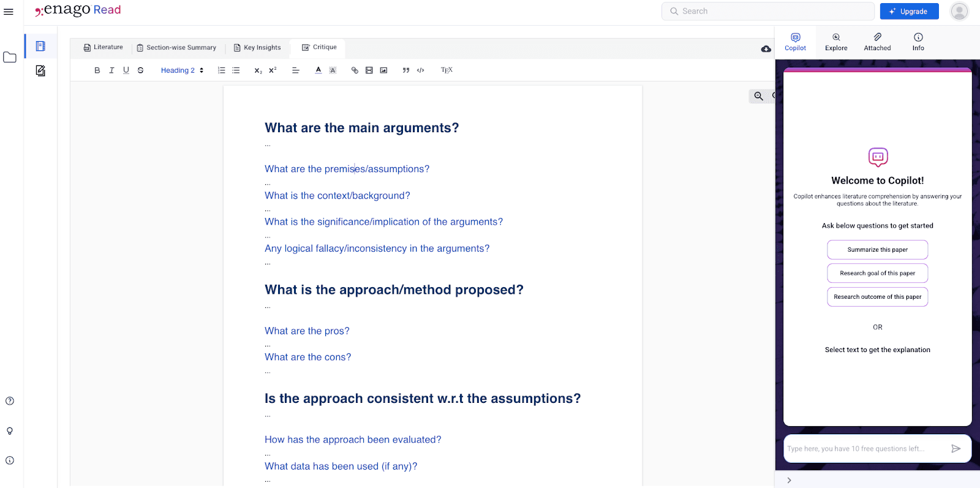Click What are the premises/assumptions? line
The image size is (980, 488).
pos(347,169)
